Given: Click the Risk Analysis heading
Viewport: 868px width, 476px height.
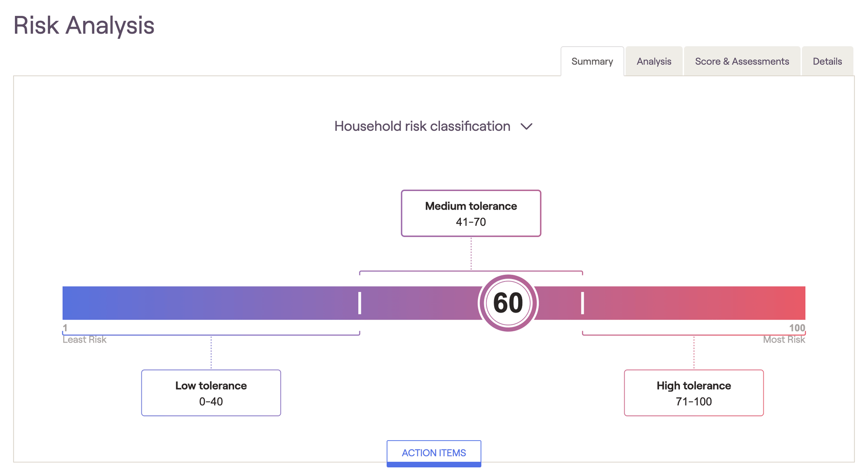Looking at the screenshot, I should point(84,25).
